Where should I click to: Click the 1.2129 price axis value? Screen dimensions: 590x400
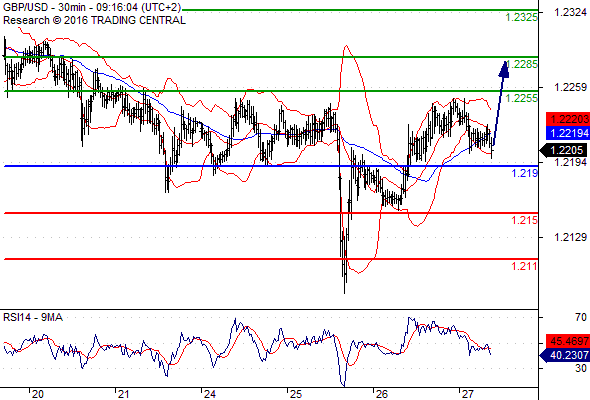coord(570,237)
